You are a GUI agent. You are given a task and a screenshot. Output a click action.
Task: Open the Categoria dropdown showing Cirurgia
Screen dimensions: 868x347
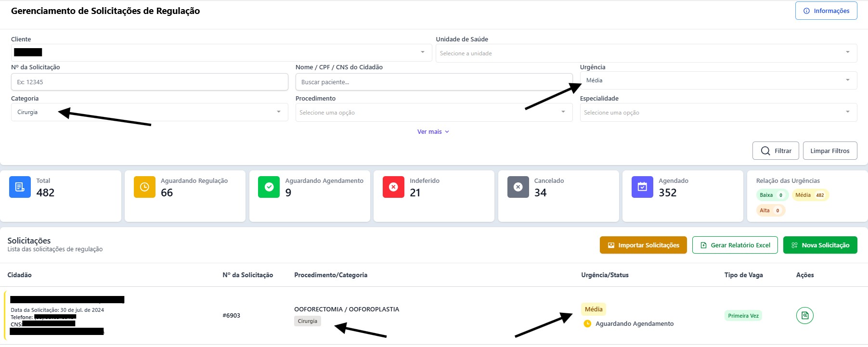point(149,112)
